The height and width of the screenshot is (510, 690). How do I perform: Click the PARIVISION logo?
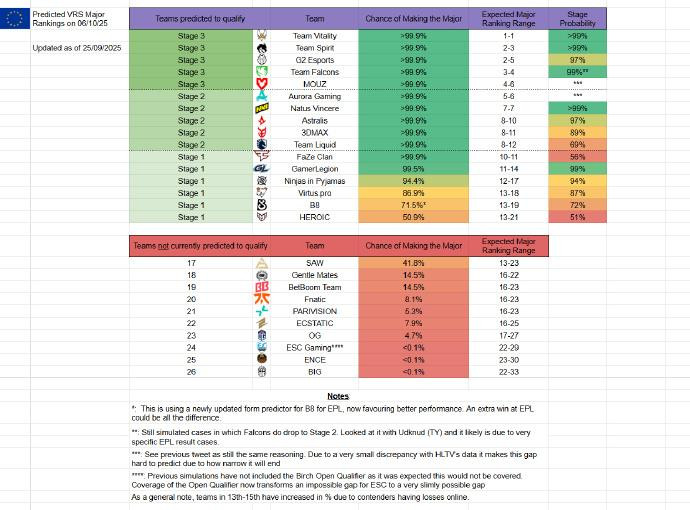[x=260, y=310]
